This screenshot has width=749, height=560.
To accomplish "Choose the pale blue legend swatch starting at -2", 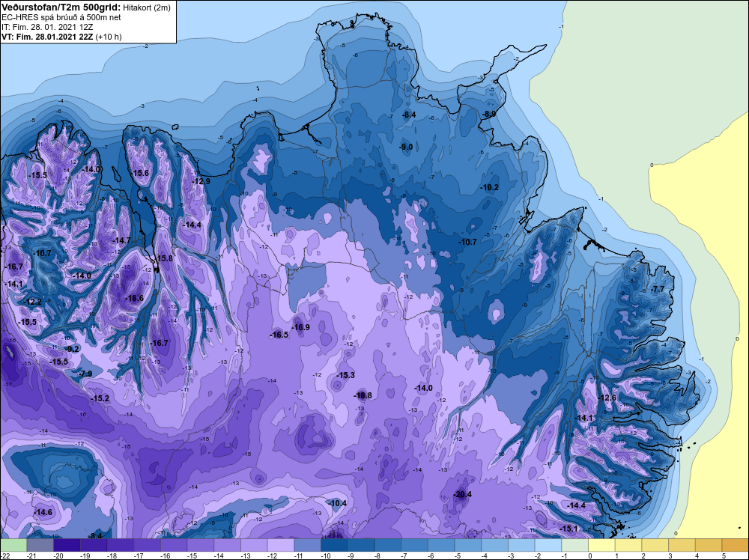I will pyautogui.click(x=548, y=545).
